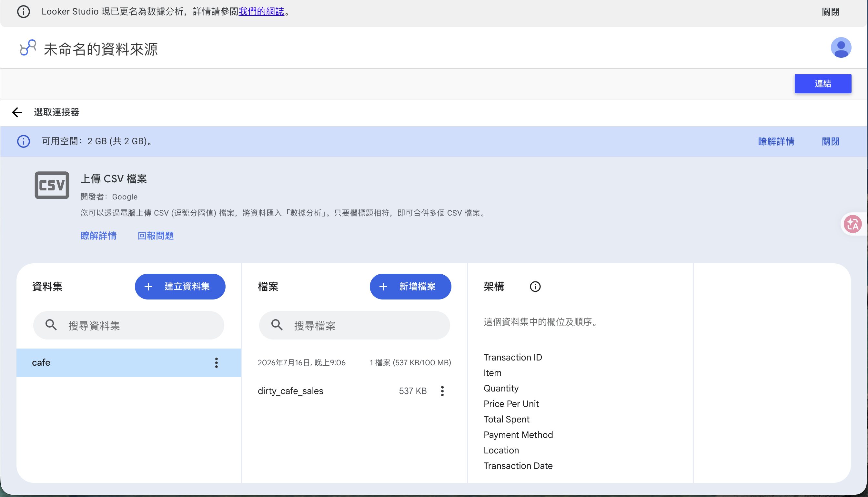Click the 資料集 panel heading
Viewport: 868px width, 497px height.
pos(47,286)
